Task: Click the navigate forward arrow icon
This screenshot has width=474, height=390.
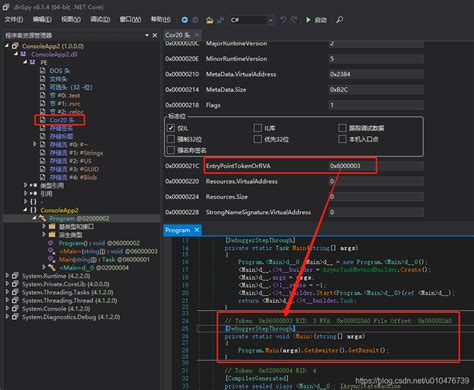Action: (196, 20)
